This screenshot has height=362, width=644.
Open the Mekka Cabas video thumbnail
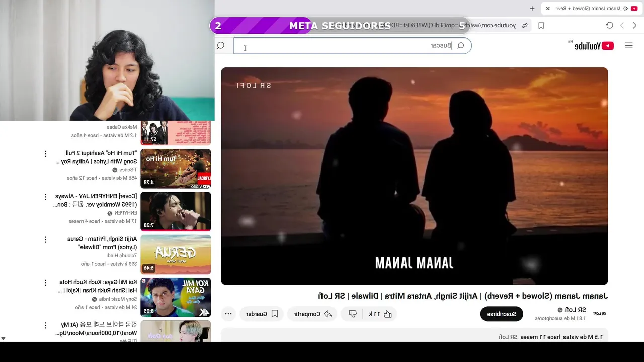pos(176,133)
